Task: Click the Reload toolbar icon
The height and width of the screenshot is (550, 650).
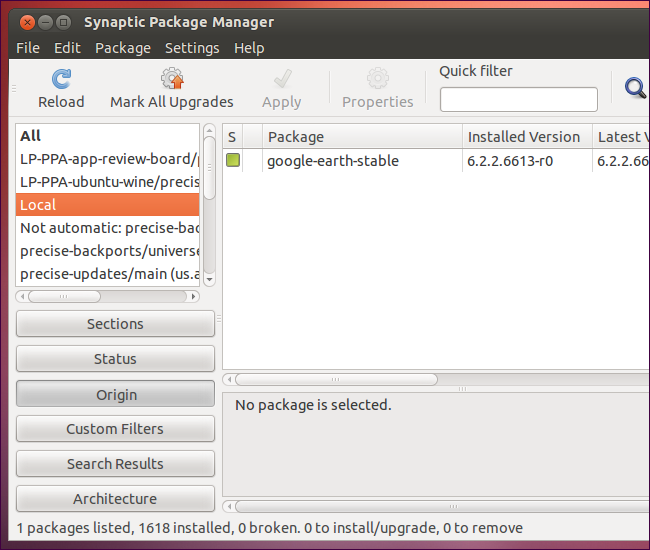Action: click(61, 80)
